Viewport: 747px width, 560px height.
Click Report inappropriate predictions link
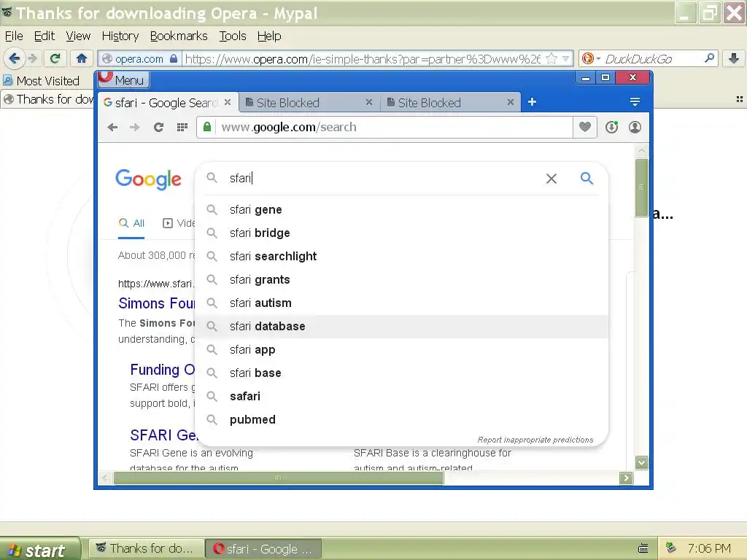pos(535,440)
